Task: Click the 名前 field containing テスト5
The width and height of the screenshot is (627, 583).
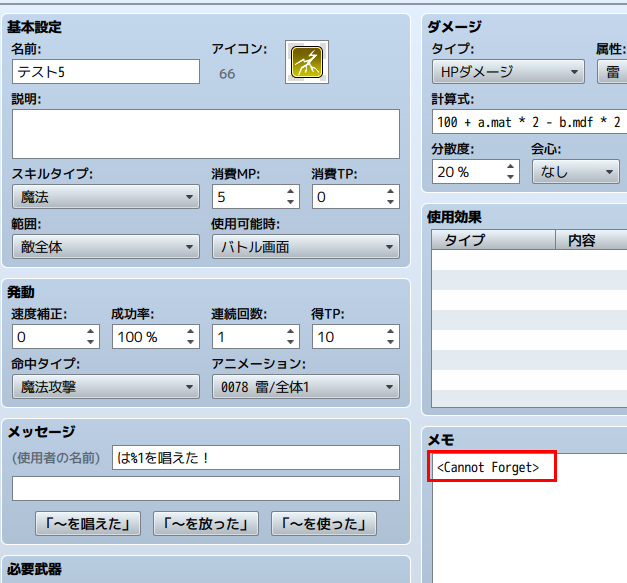Action: [106, 72]
